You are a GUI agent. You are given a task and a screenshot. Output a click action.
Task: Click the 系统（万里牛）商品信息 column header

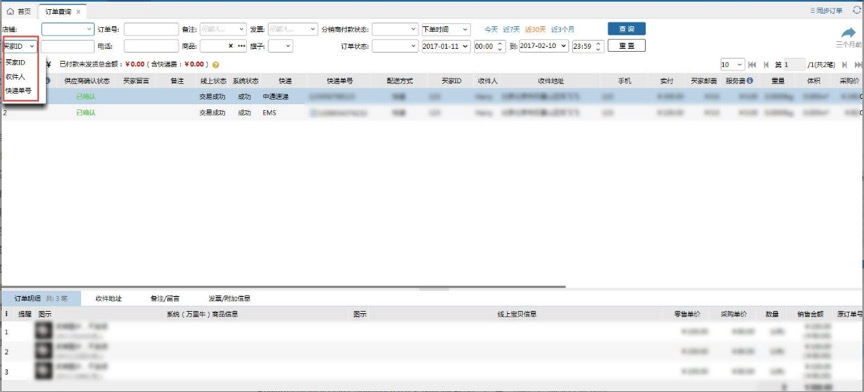coord(202,314)
